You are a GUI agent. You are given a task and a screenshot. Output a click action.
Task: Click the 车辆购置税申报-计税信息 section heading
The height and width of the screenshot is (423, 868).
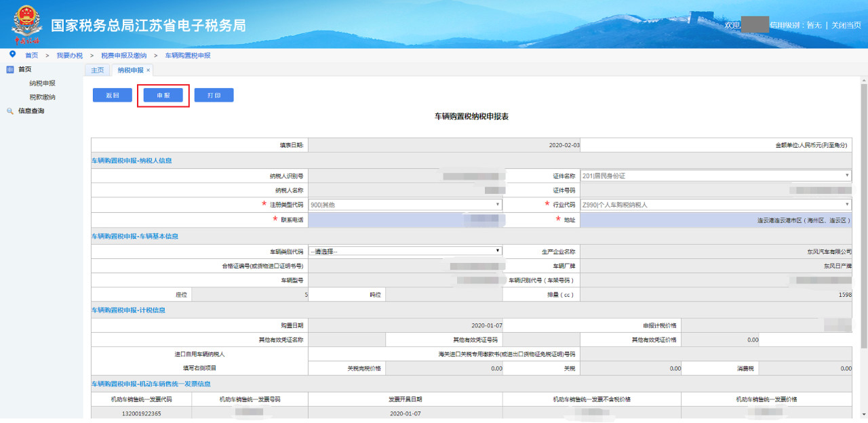(x=128, y=310)
